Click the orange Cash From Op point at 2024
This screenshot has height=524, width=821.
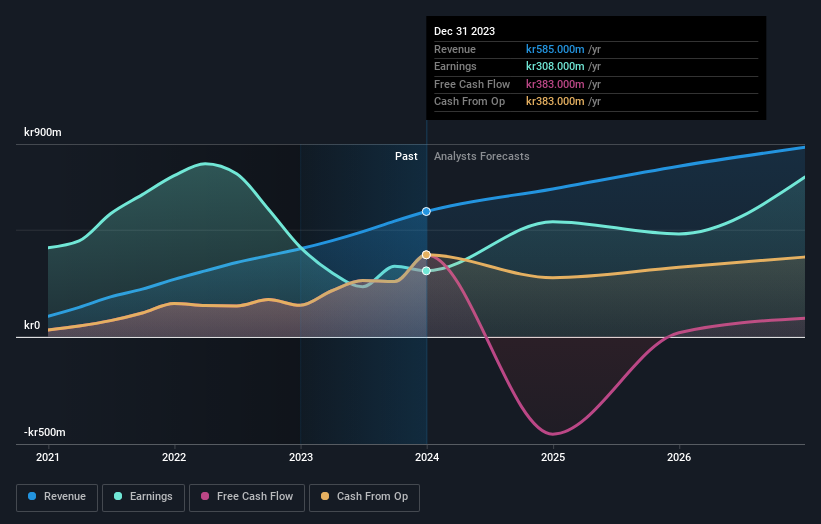[x=426, y=255]
